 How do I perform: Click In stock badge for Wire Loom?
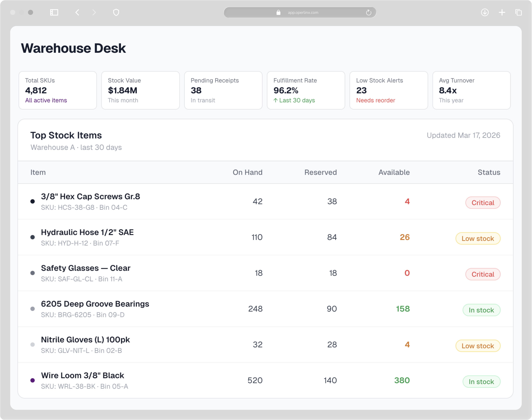click(x=481, y=382)
